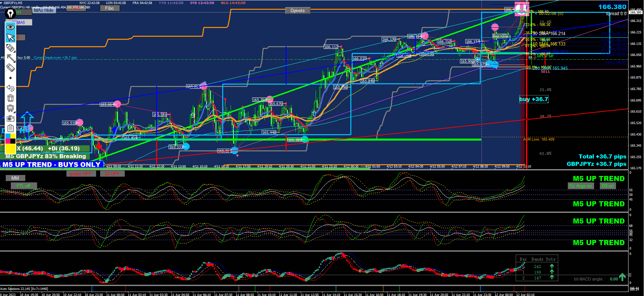
Task: Click the ADR Low: 165.409 label
Action: (x=539, y=139)
